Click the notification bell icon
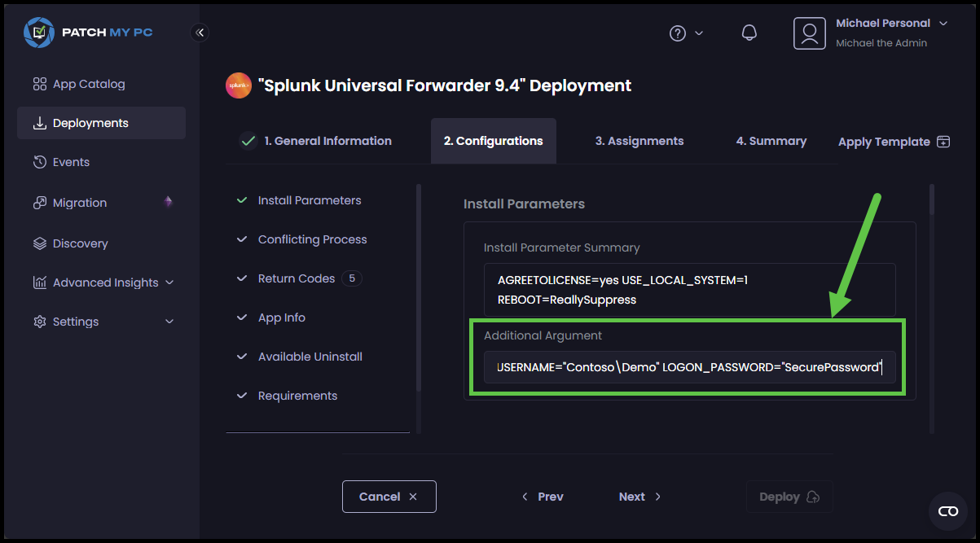Screen dimensions: 980x543 coord(749,33)
